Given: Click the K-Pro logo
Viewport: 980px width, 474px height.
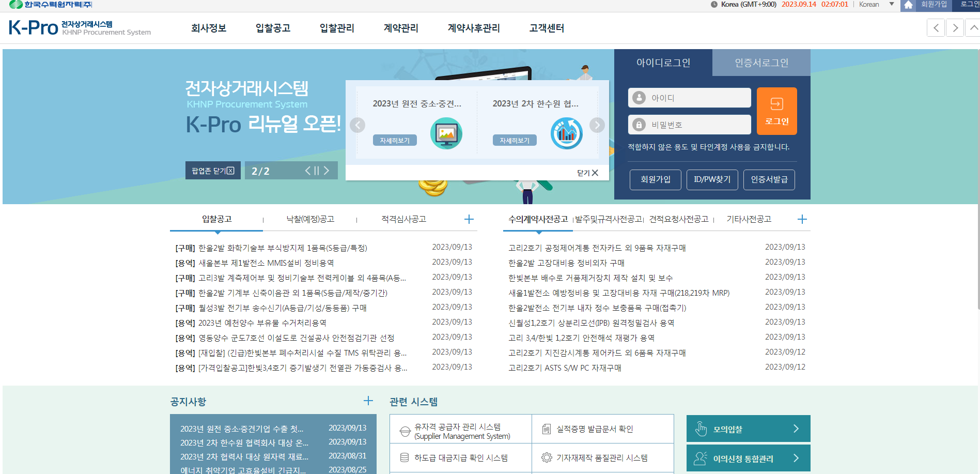Looking at the screenshot, I should (80, 27).
